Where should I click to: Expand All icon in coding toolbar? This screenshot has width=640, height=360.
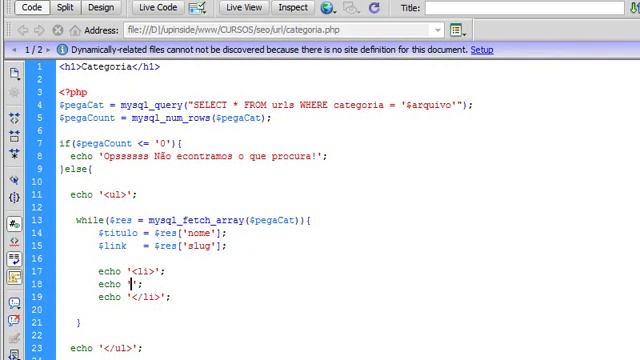(14, 153)
